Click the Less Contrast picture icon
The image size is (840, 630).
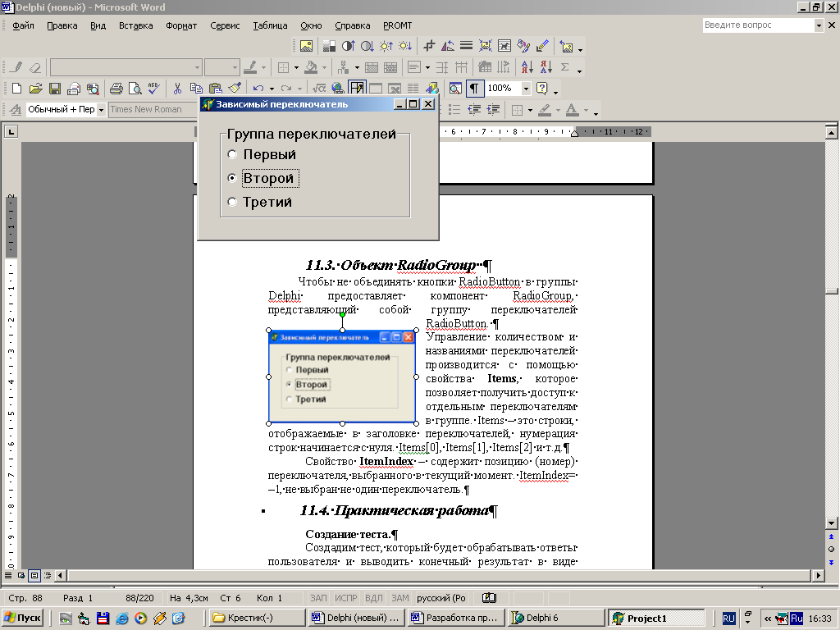[x=367, y=46]
